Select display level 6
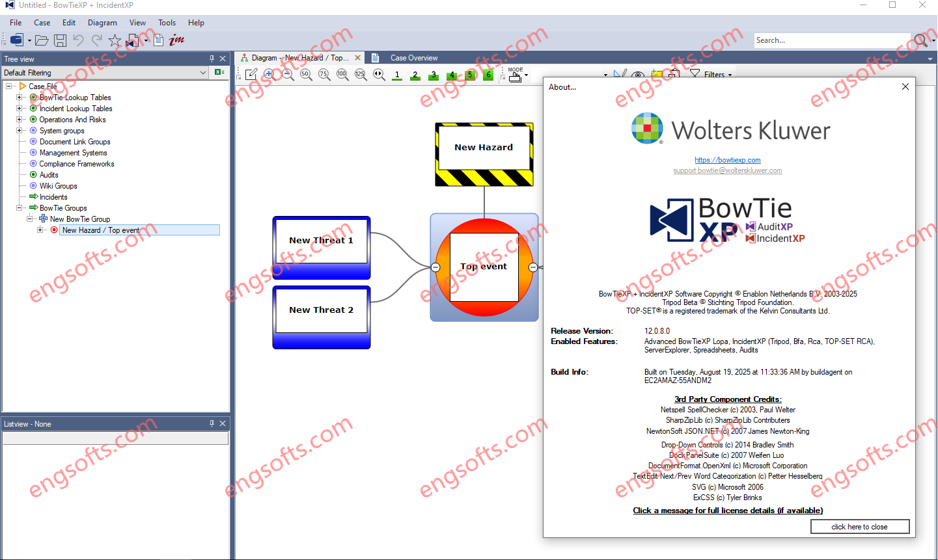 pos(488,75)
